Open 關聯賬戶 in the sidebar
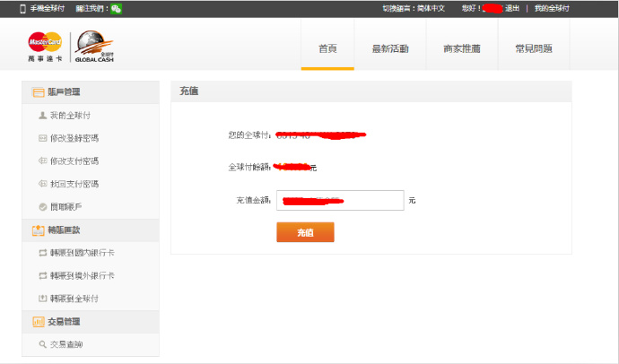This screenshot has width=619, height=364. click(65, 206)
